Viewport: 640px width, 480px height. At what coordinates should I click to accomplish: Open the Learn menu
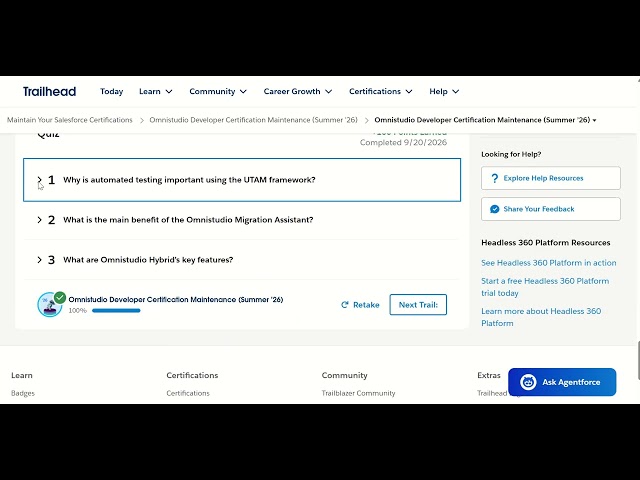[x=156, y=91]
